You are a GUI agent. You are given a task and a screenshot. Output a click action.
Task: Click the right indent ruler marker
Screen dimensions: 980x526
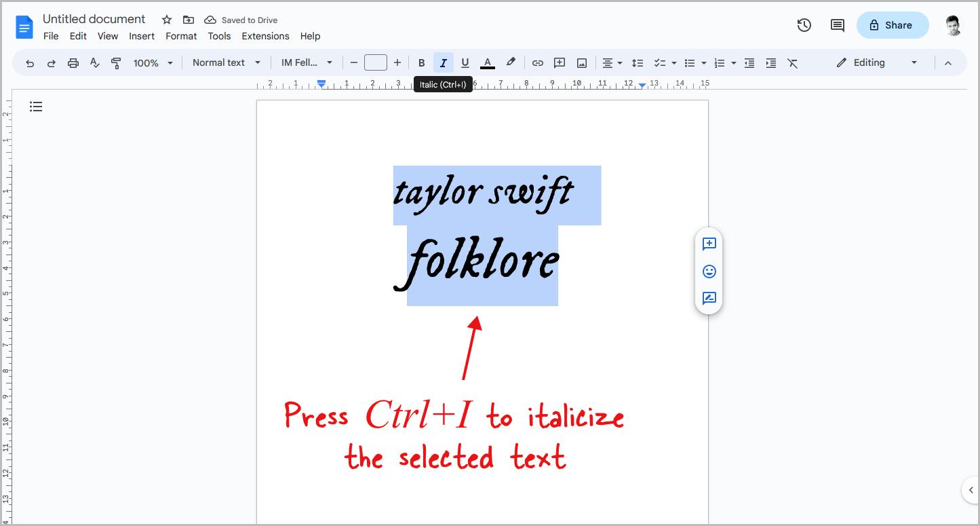642,86
